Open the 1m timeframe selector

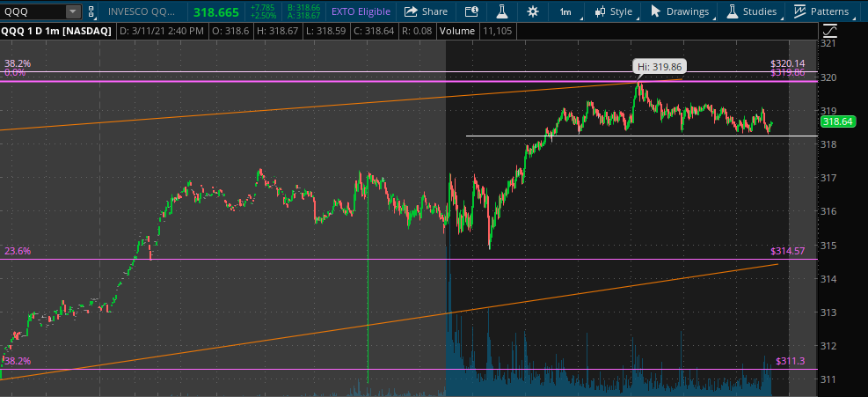point(565,11)
